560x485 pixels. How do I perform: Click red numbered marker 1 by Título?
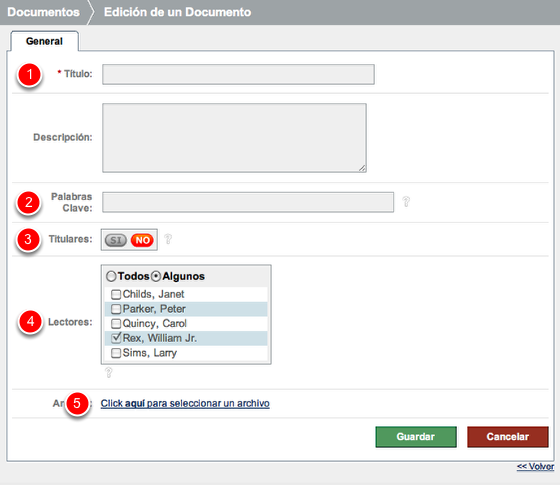[30, 75]
